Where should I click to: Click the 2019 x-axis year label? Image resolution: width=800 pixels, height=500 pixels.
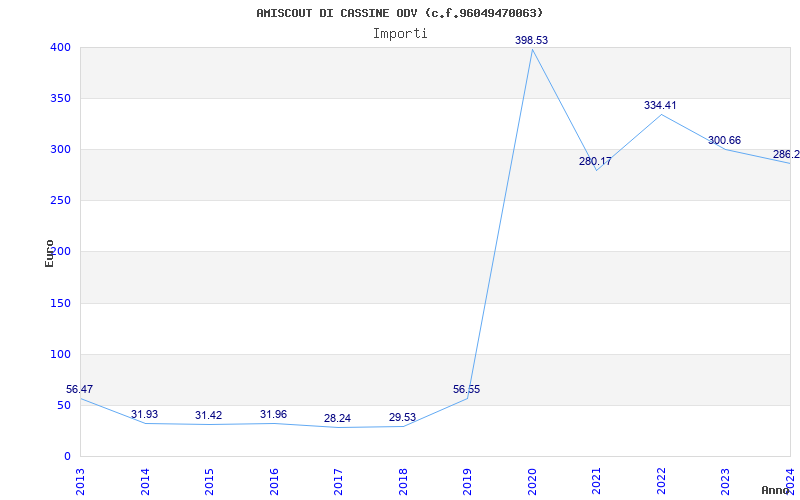[467, 482]
